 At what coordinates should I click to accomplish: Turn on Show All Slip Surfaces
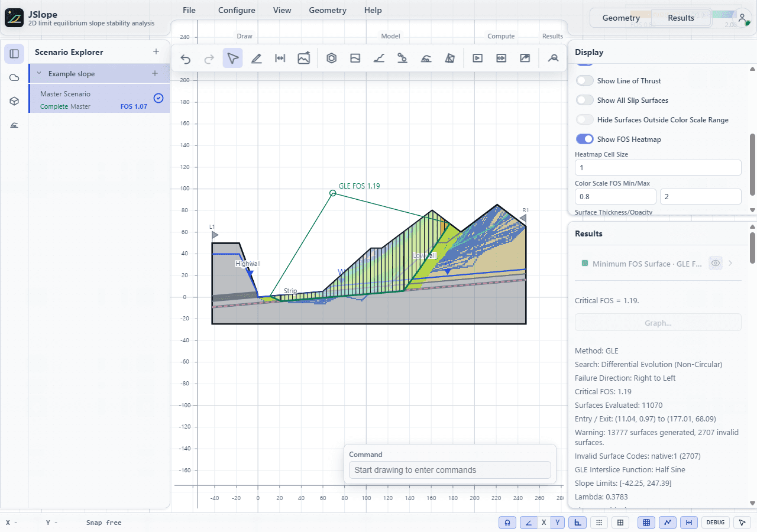(585, 100)
